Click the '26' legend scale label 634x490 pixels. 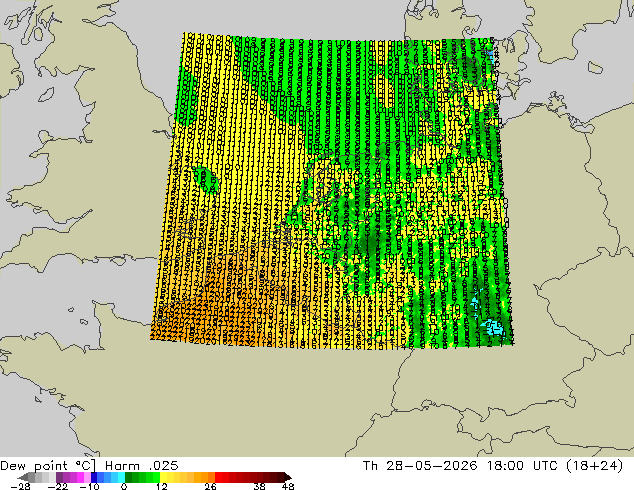(x=210, y=486)
